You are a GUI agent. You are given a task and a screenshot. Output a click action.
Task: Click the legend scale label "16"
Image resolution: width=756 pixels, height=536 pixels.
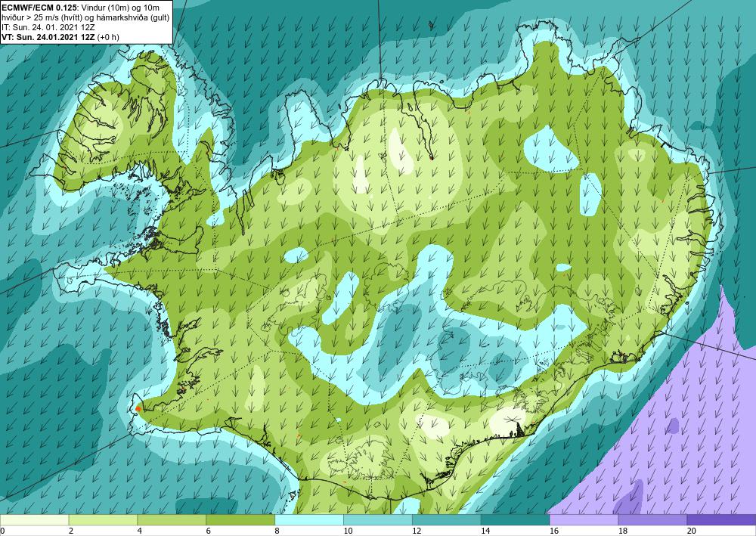pos(554,531)
